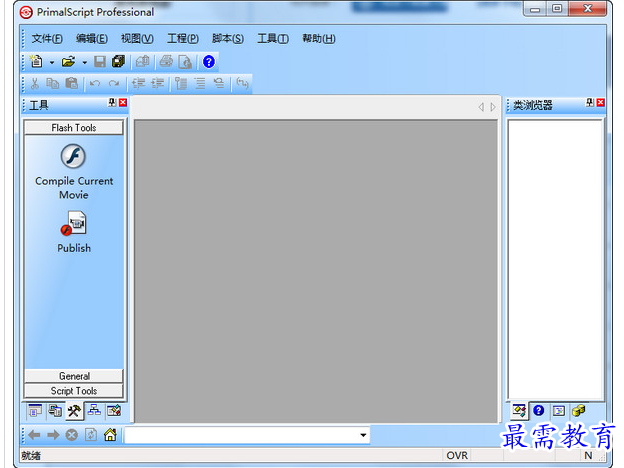
Task: Click the first indent icon
Action: pyautogui.click(x=138, y=84)
